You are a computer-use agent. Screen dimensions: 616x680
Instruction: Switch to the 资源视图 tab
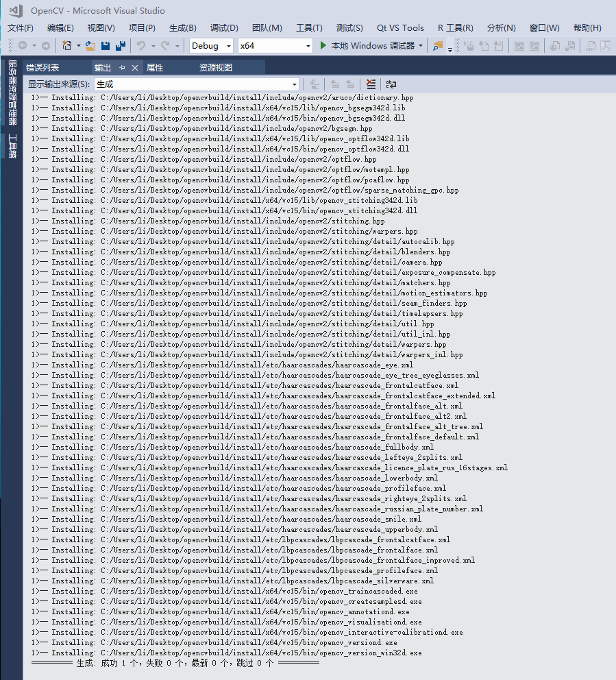pos(216,68)
